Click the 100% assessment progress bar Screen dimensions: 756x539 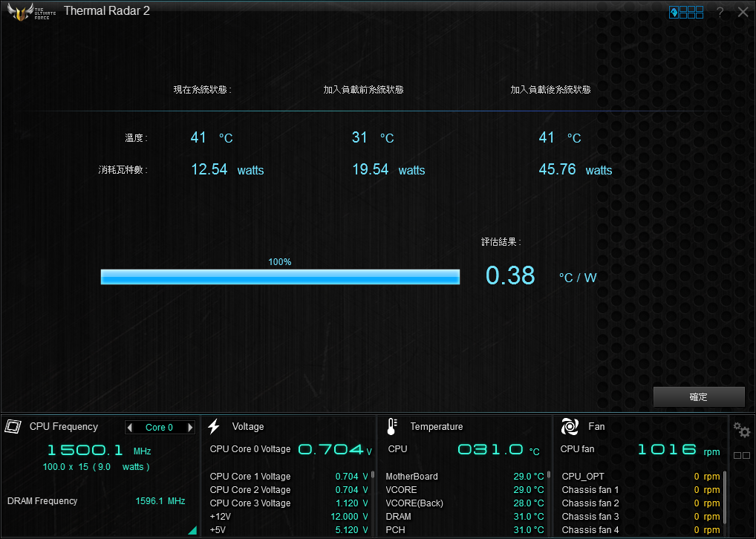pyautogui.click(x=280, y=277)
